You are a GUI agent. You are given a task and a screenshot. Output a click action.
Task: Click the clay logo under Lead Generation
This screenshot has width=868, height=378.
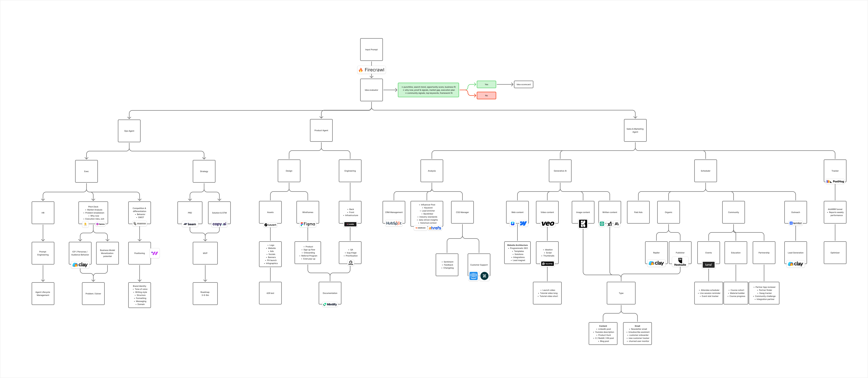click(x=796, y=264)
